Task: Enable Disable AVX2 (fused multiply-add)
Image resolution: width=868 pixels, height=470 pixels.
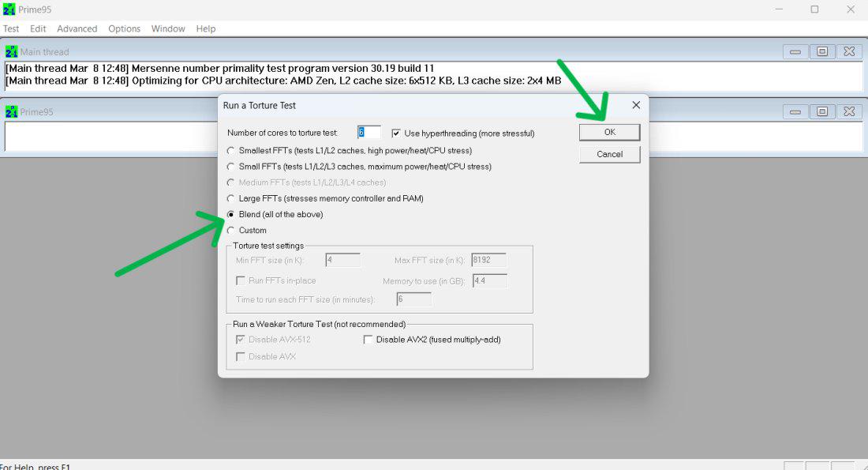Action: point(368,339)
